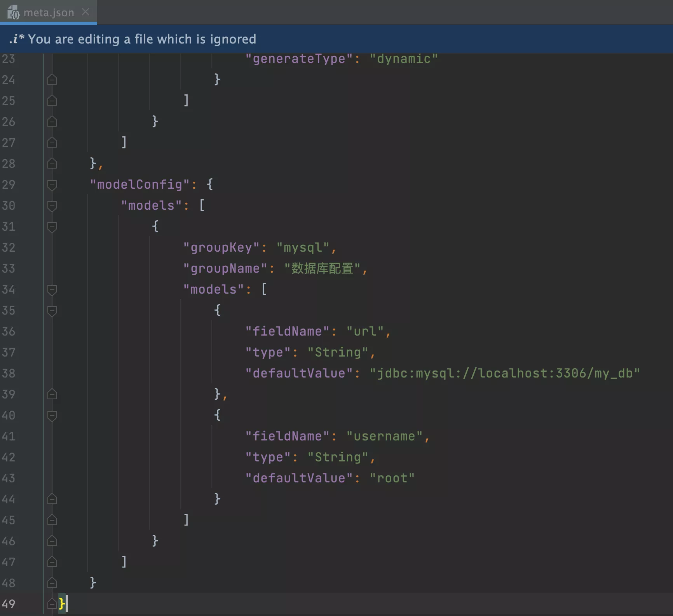Collapse inner models array on line 34
Image resolution: width=673 pixels, height=616 pixels.
[x=52, y=289]
